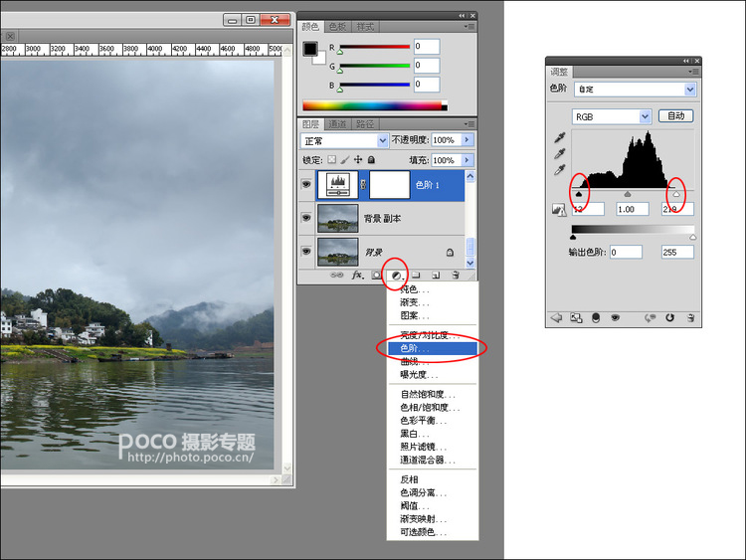Open the RGB channel dropdown

(611, 116)
